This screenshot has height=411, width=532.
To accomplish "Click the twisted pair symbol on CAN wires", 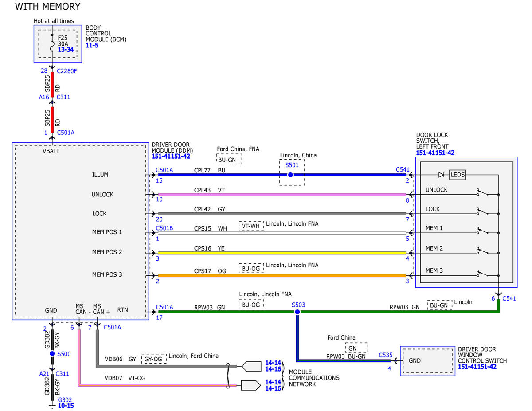I will pyautogui.click(x=228, y=376).
